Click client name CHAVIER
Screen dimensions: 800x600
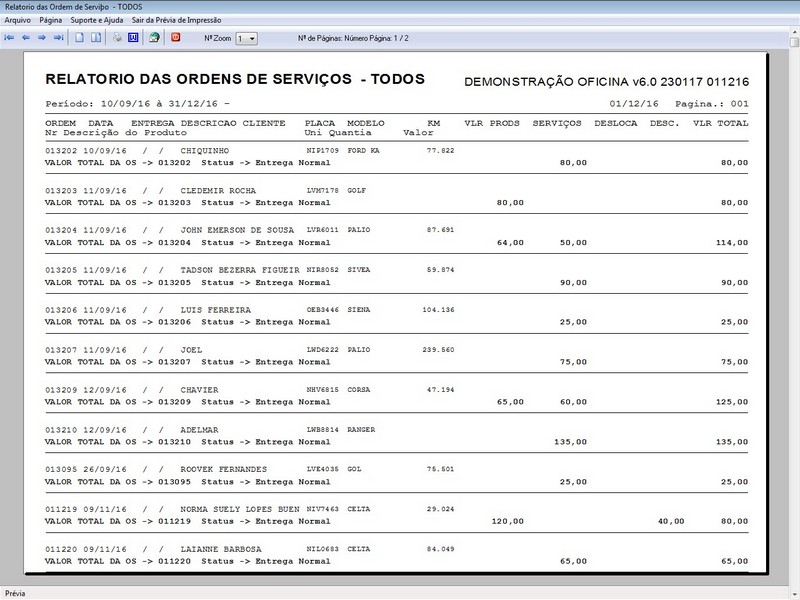[x=199, y=390]
